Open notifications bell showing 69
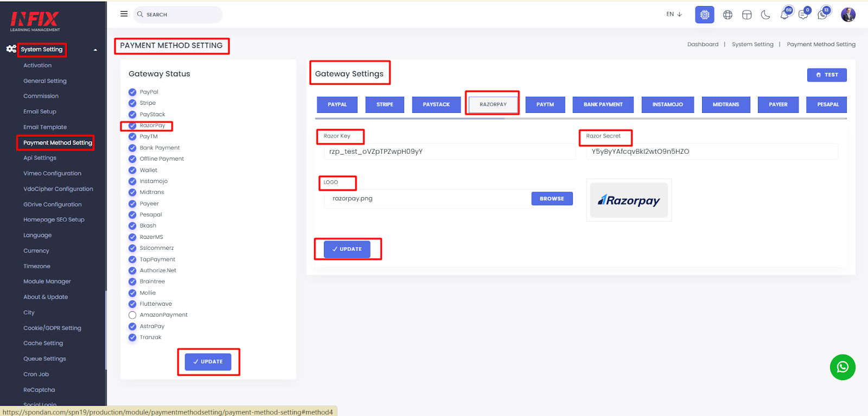Viewport: 868px width, 416px height. pyautogui.click(x=785, y=14)
